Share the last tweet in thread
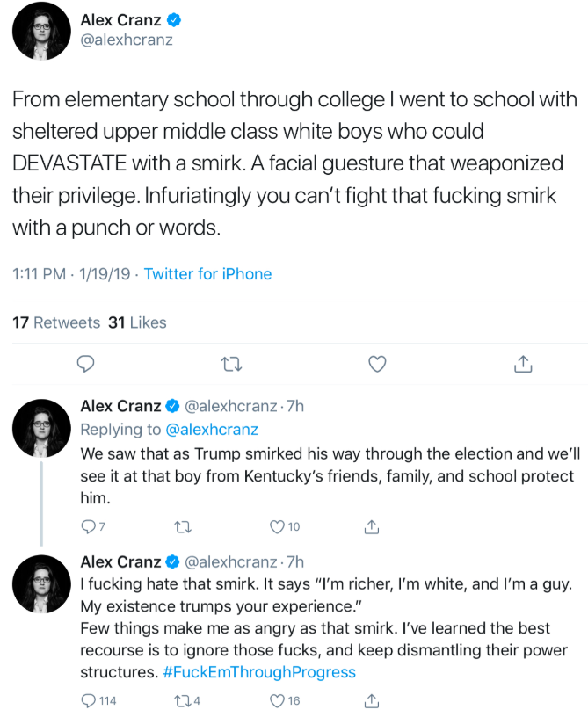 [x=371, y=700]
